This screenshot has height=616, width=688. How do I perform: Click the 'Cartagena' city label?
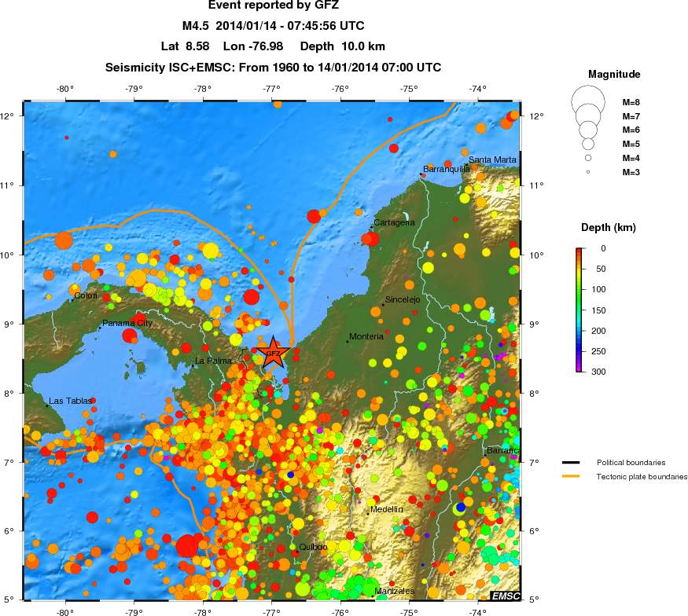(394, 222)
